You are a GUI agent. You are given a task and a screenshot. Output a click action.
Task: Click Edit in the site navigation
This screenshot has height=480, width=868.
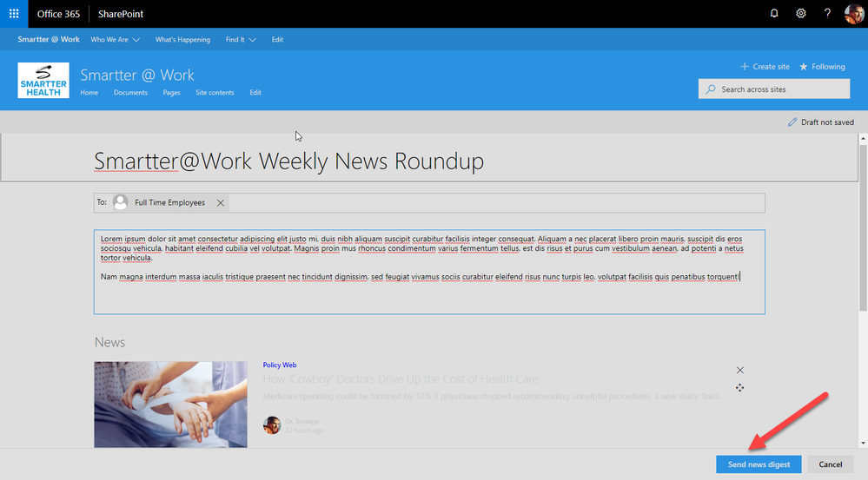point(255,92)
